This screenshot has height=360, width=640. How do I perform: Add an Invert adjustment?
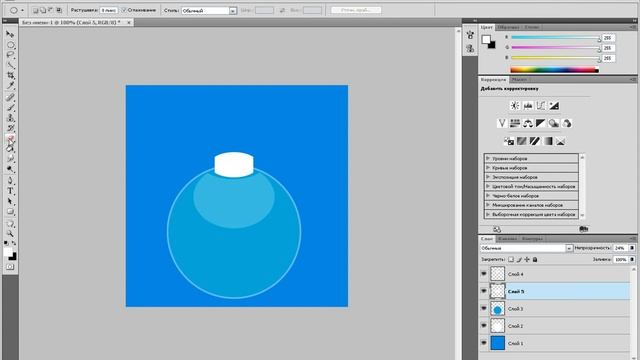click(x=509, y=141)
